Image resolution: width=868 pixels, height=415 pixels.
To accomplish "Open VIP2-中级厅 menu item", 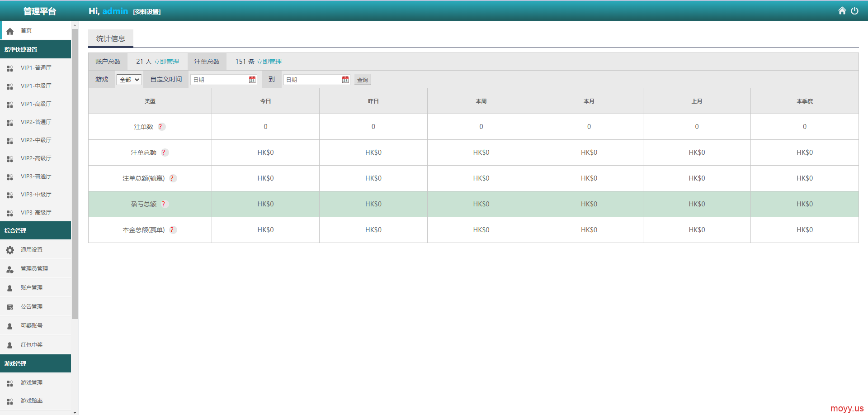I will (36, 140).
